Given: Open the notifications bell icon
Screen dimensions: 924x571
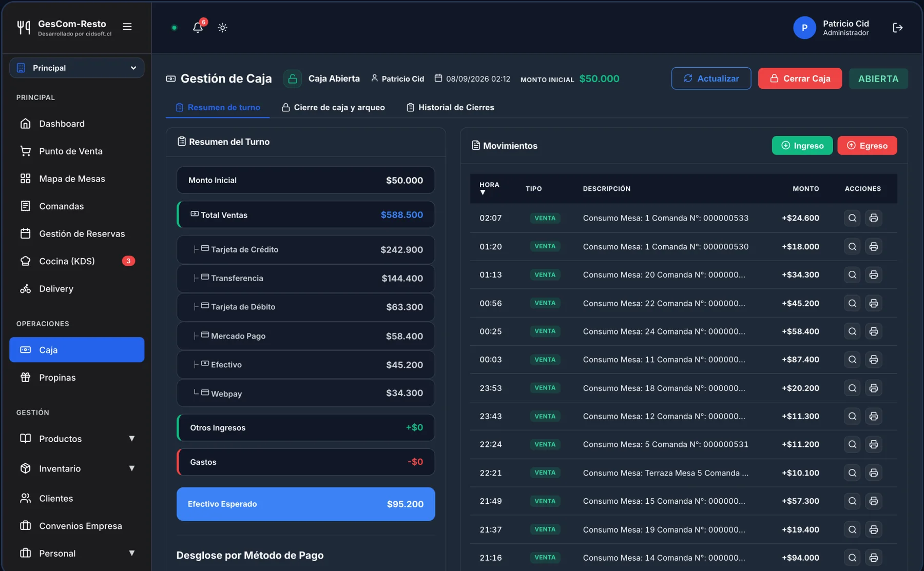Looking at the screenshot, I should (x=198, y=28).
